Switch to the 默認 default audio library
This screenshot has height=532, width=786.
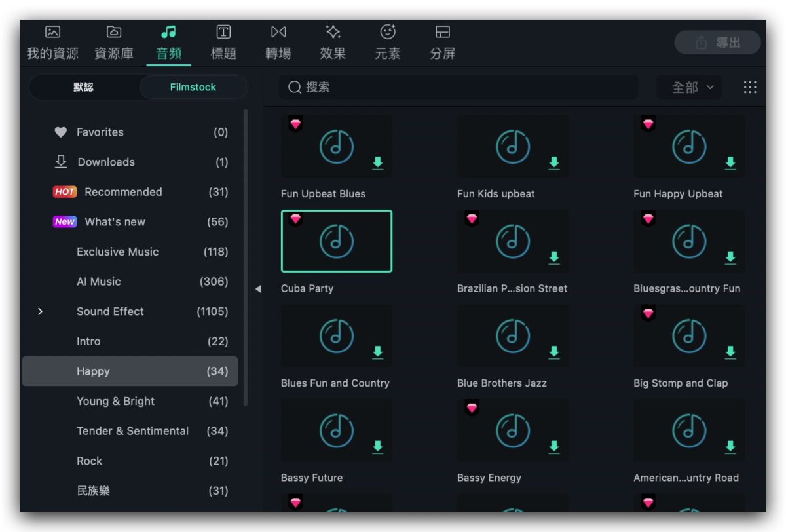tap(84, 87)
